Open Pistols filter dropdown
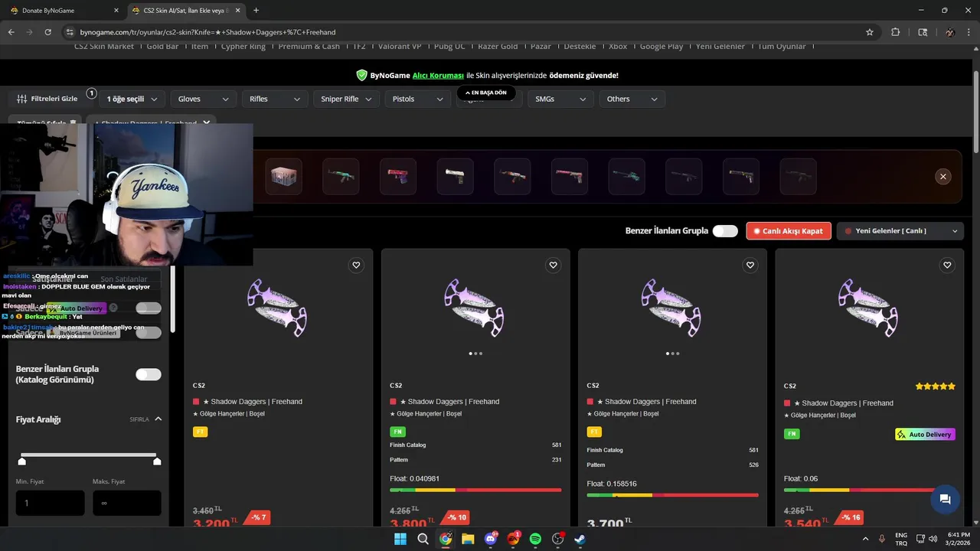 click(x=417, y=99)
